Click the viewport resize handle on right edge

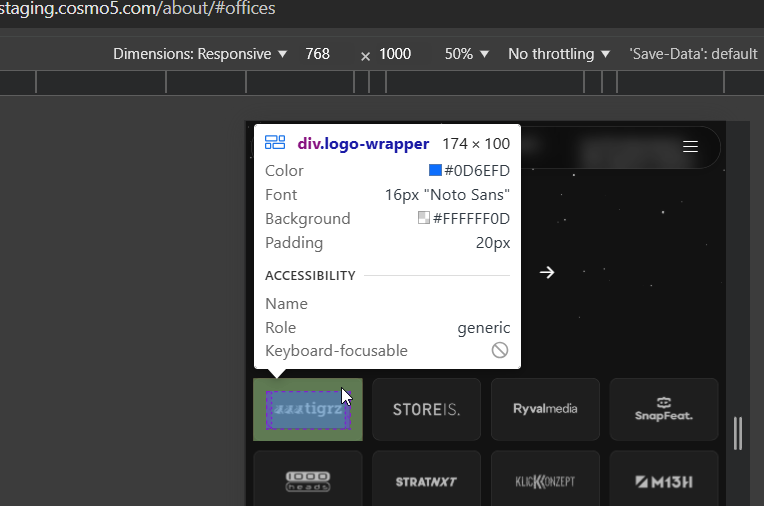point(738,433)
